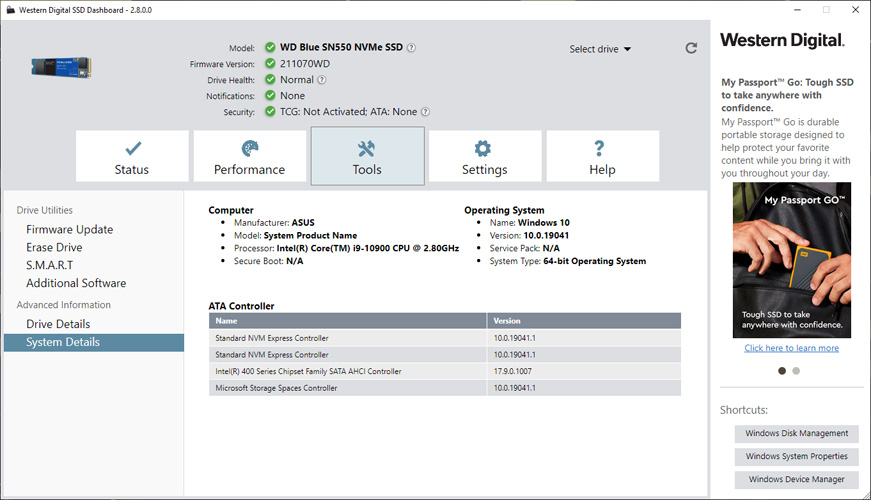Click the 'Manufacturer: ASUS' entry
Screen dimensions: 871x500
(x=274, y=223)
